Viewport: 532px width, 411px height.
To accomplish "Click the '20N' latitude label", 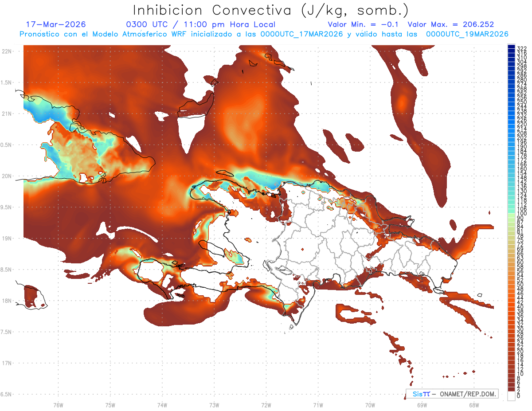I will point(7,176).
